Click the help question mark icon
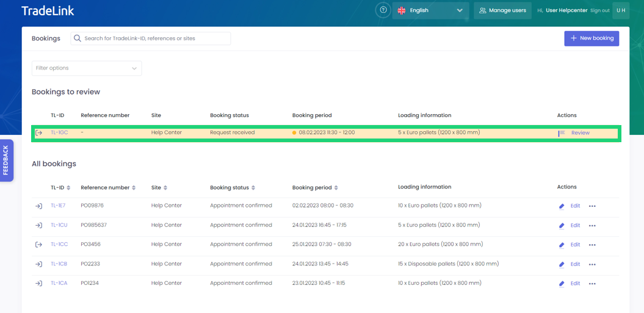 click(x=383, y=10)
